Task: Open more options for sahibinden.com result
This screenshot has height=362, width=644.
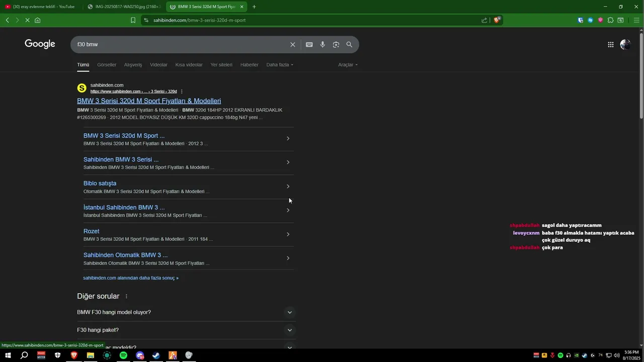Action: [182, 92]
